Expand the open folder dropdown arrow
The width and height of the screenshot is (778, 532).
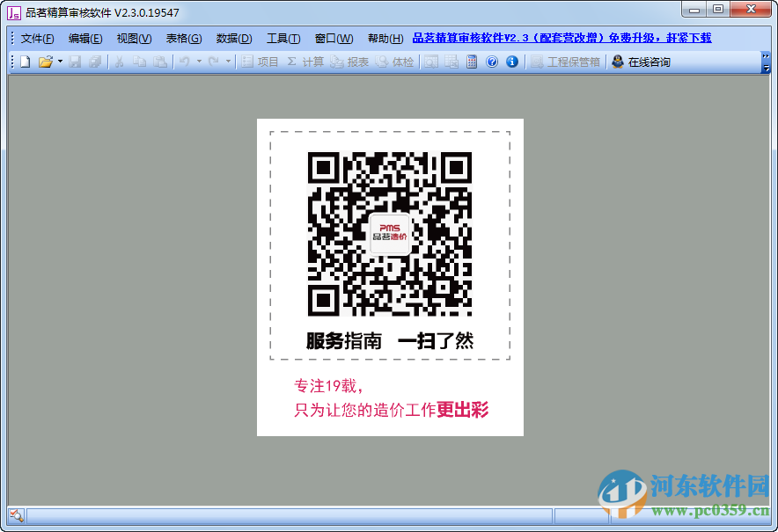point(60,62)
